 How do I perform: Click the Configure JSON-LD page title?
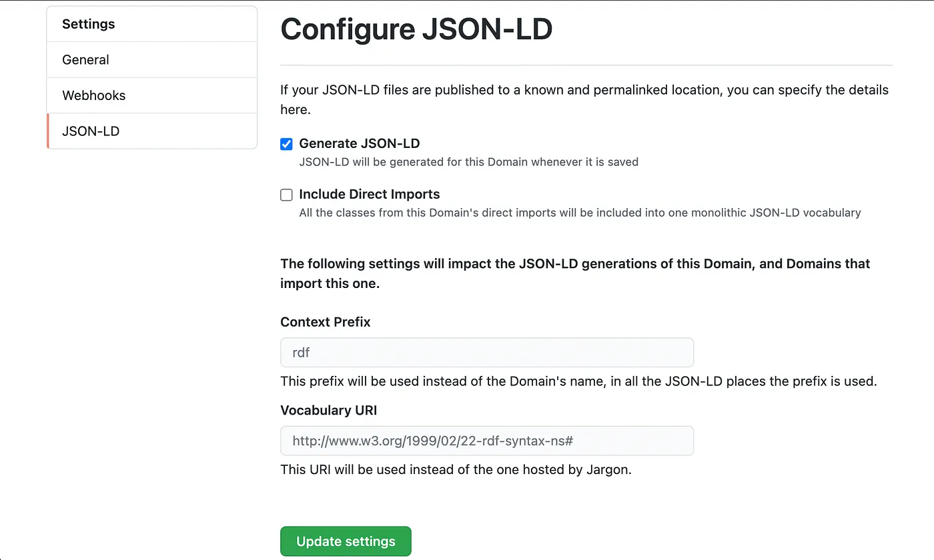point(416,29)
